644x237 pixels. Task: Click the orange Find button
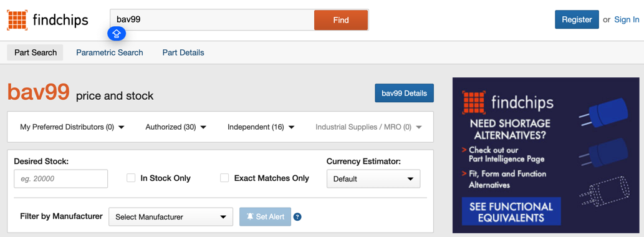pos(341,20)
